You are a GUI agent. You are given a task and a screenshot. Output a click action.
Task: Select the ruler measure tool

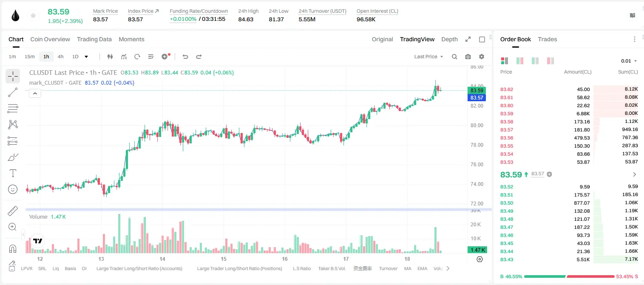13,211
